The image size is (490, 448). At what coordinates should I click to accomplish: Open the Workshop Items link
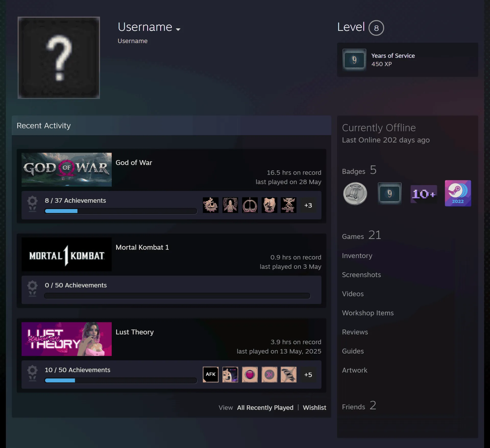point(368,313)
